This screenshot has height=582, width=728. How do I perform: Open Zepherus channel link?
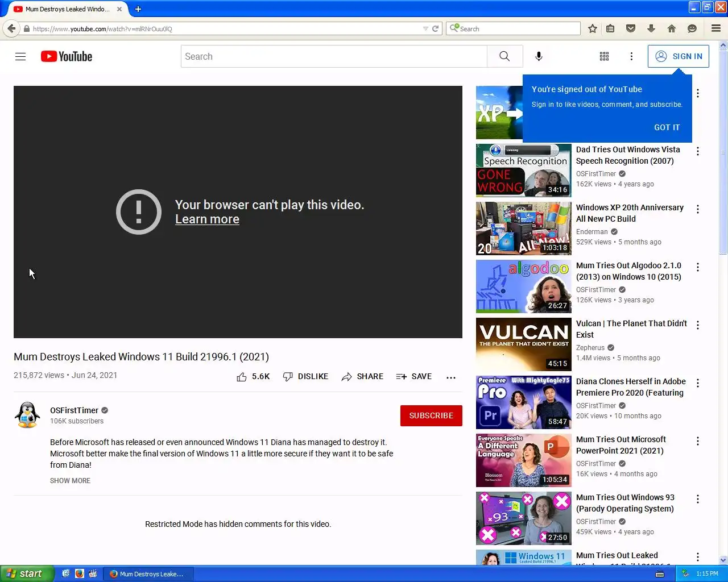tap(590, 348)
